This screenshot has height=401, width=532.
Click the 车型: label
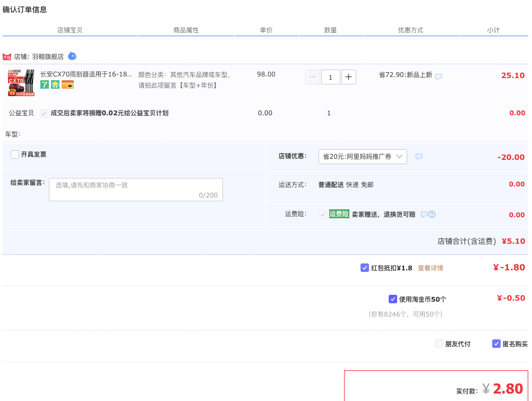tap(13, 134)
